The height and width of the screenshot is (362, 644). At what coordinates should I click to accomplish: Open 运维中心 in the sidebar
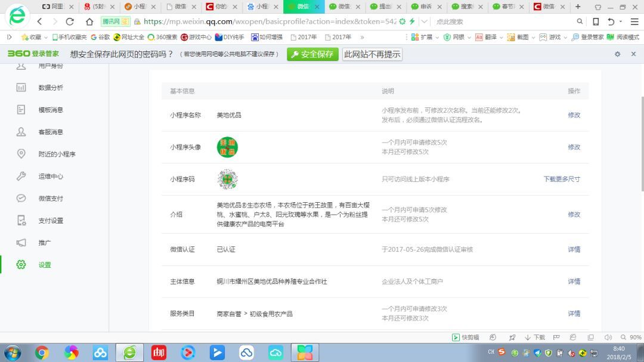coord(51,177)
